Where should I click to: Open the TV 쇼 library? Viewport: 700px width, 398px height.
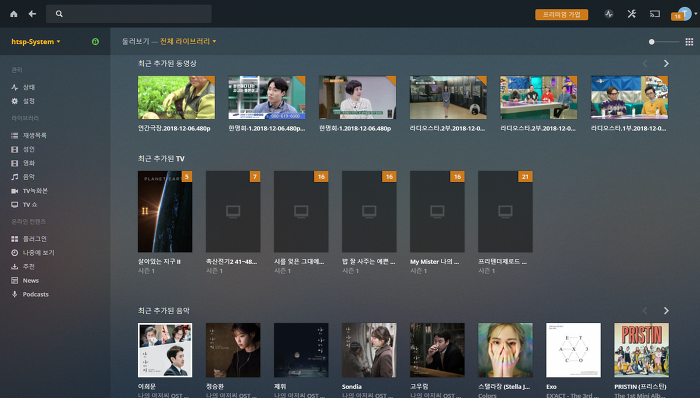point(30,204)
